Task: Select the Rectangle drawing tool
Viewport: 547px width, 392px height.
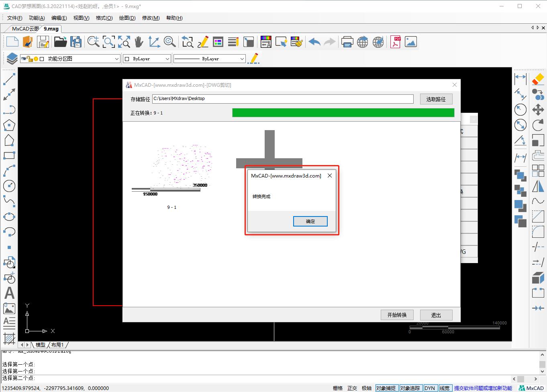Action: (x=9, y=155)
